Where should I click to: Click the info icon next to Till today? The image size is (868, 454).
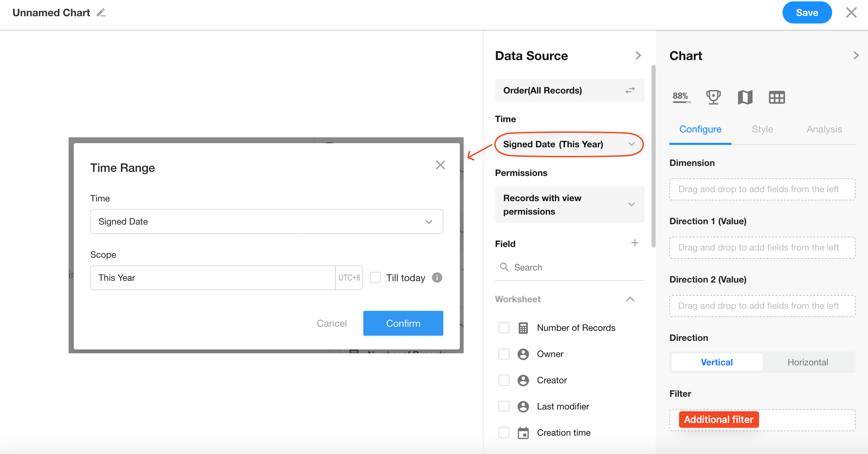(x=437, y=278)
